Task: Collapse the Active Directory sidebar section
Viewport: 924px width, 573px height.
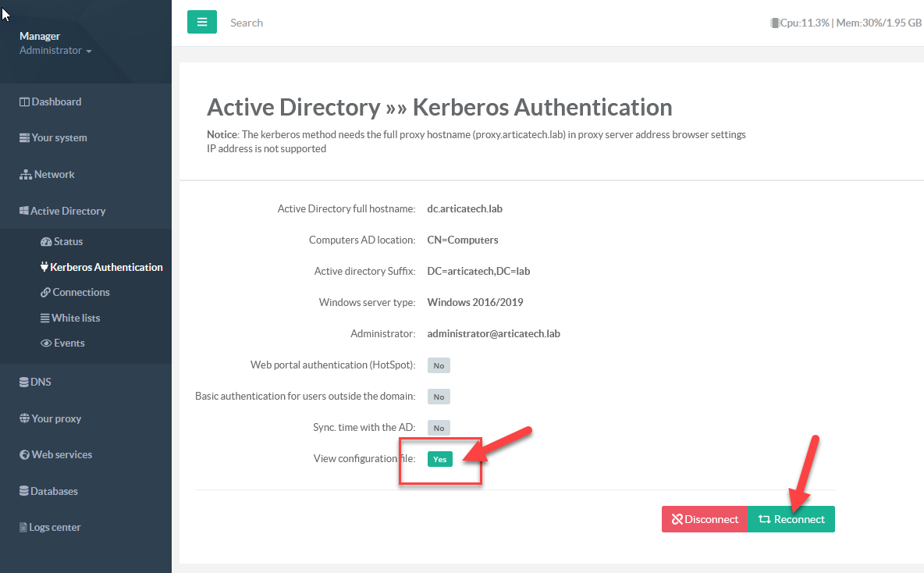Action: point(67,211)
